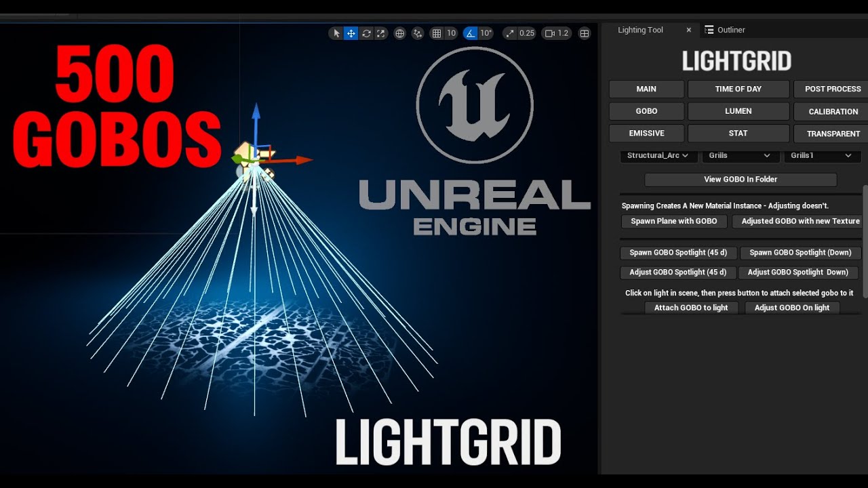Click View GOBO In Folder
This screenshot has width=868, height=488.
point(741,180)
